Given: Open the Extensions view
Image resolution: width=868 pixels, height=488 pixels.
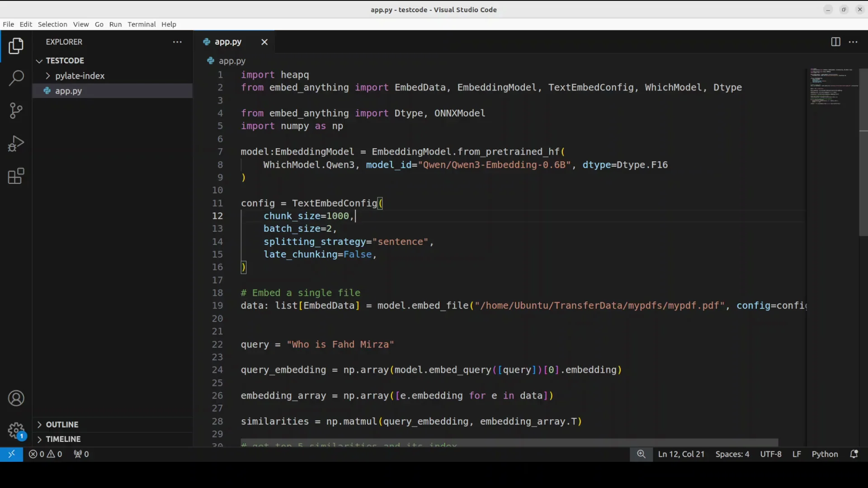Looking at the screenshot, I should [x=16, y=176].
